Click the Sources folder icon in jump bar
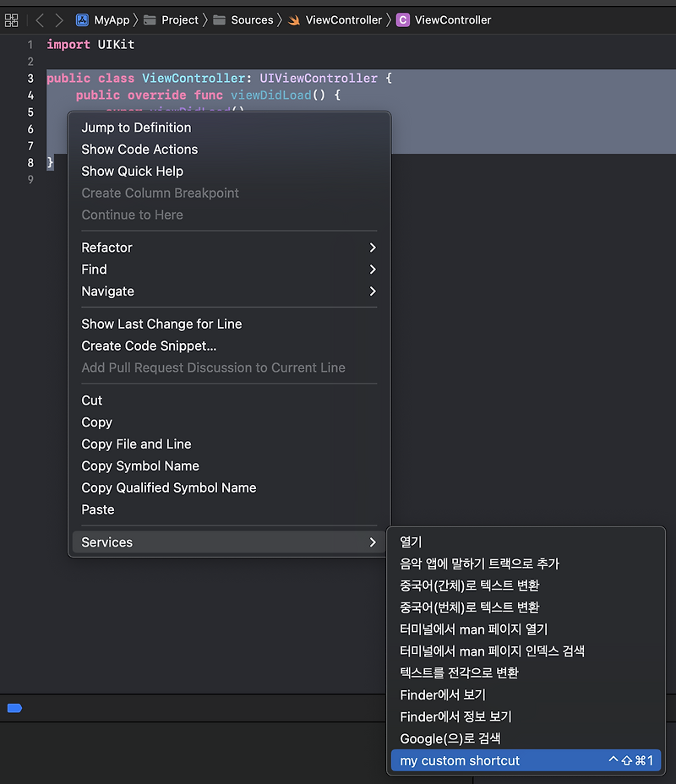676x784 pixels. 220,19
